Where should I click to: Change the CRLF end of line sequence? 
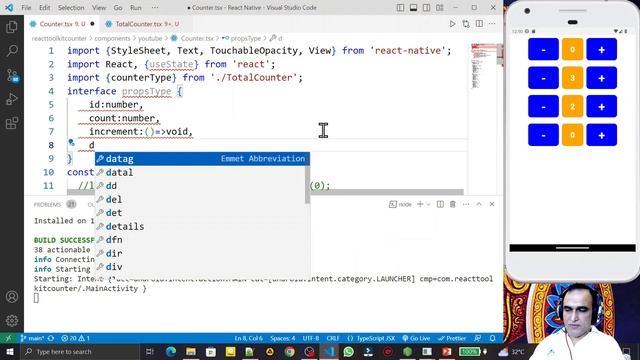[333, 338]
